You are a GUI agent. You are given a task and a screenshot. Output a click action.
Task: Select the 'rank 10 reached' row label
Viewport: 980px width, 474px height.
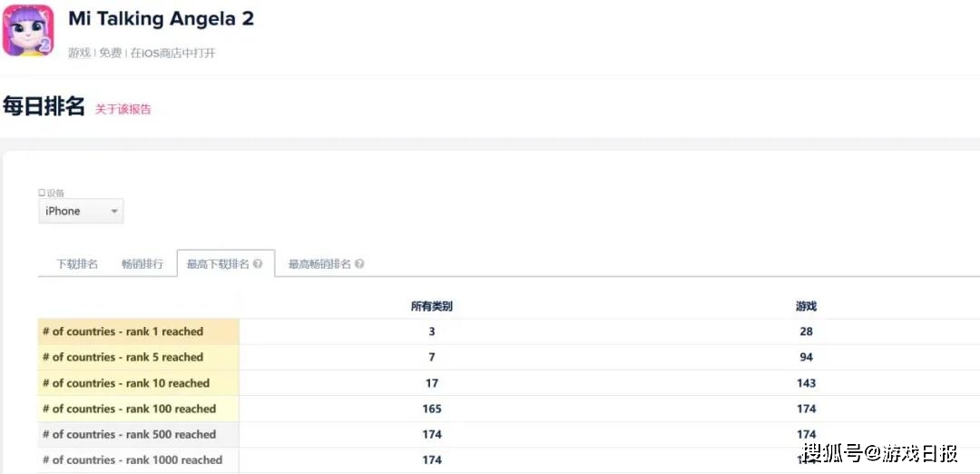coord(125,383)
